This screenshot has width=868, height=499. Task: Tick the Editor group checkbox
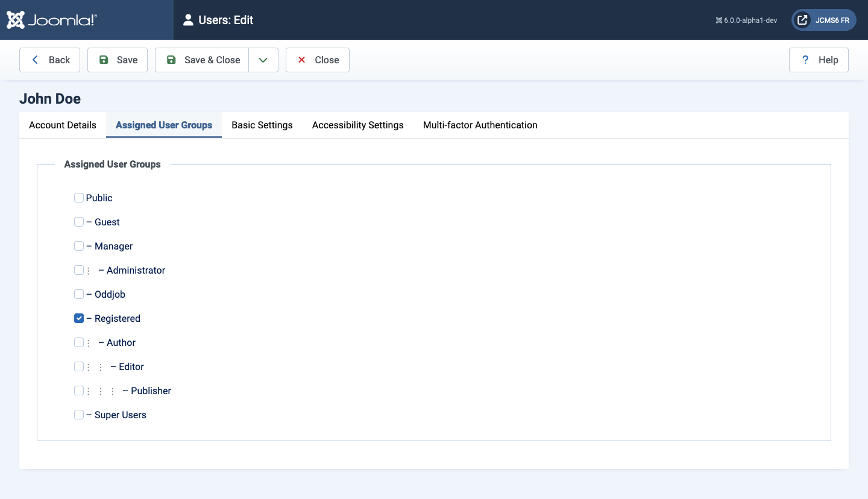click(x=79, y=366)
